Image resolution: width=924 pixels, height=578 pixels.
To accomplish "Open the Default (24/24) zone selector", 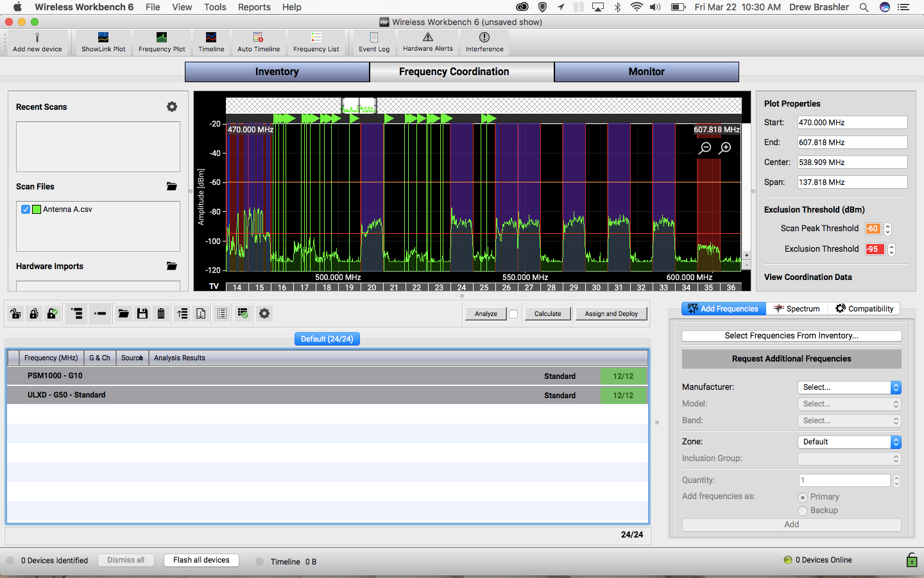I will 327,338.
